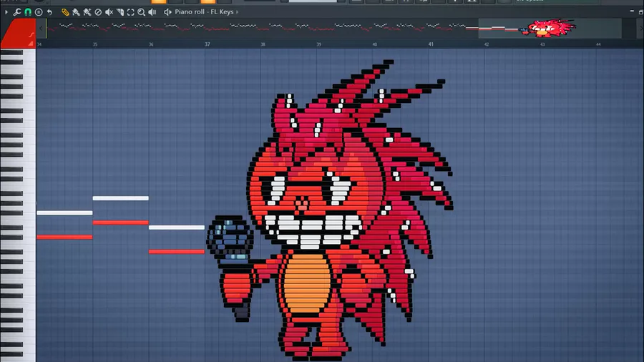Select the dashed-box Select tool
The width and height of the screenshot is (644, 362).
pyautogui.click(x=131, y=12)
